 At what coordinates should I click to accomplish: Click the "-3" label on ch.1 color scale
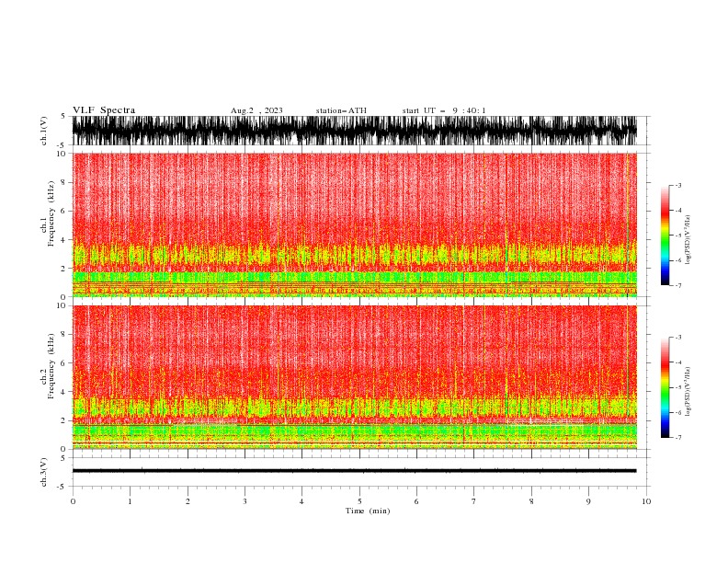click(x=678, y=185)
